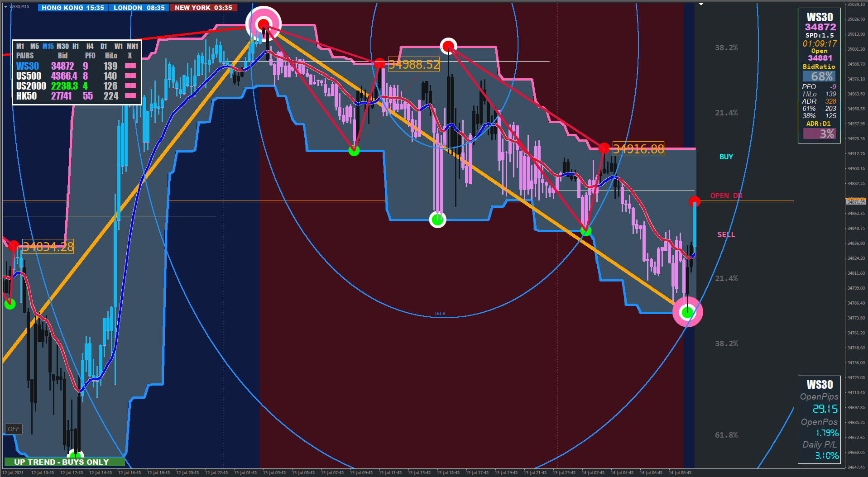Click the OpenPos value 1.79%
The width and height of the screenshot is (868, 477).
(827, 433)
